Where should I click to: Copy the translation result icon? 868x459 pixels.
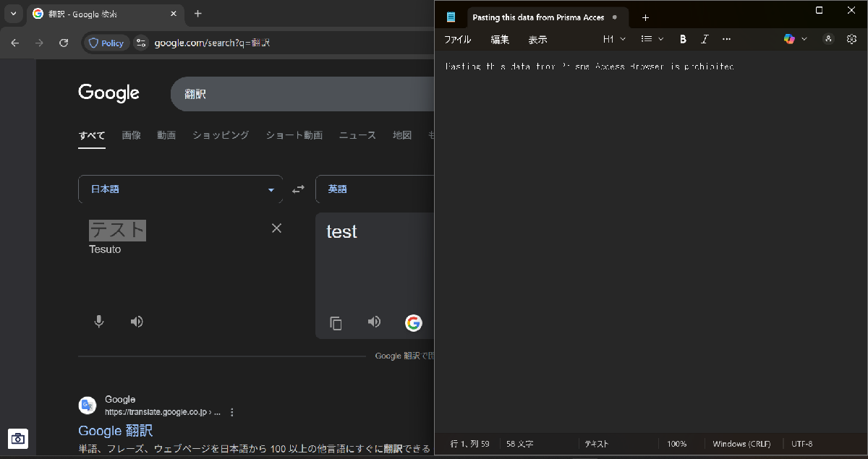(336, 323)
